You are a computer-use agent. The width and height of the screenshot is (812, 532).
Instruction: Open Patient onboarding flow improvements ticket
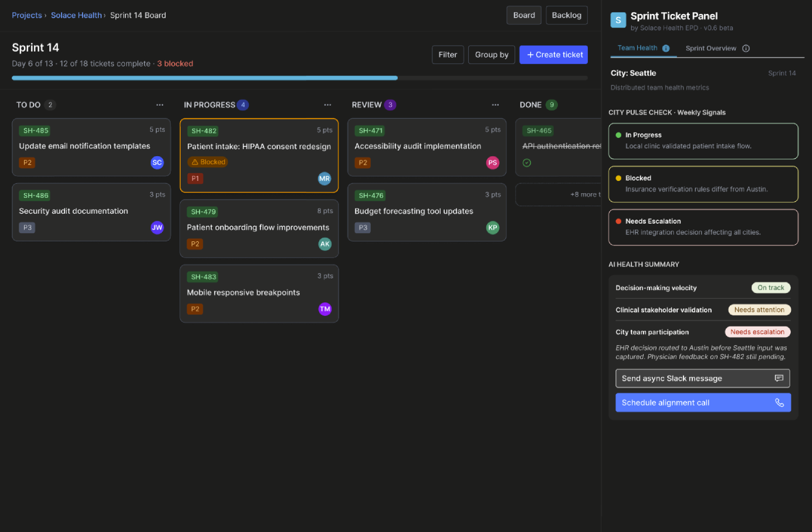click(258, 227)
